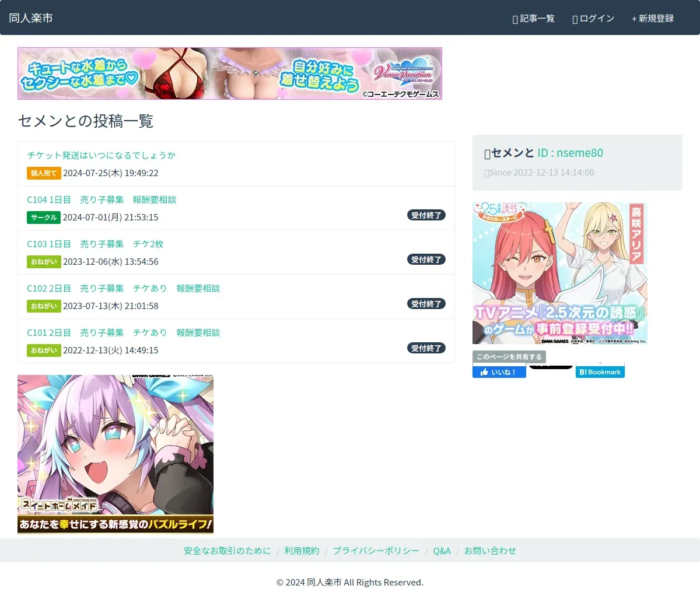This screenshot has width=700, height=589.
Task: Click timestamp 2024-07-25(木) 19:49:22
Action: (x=111, y=173)
